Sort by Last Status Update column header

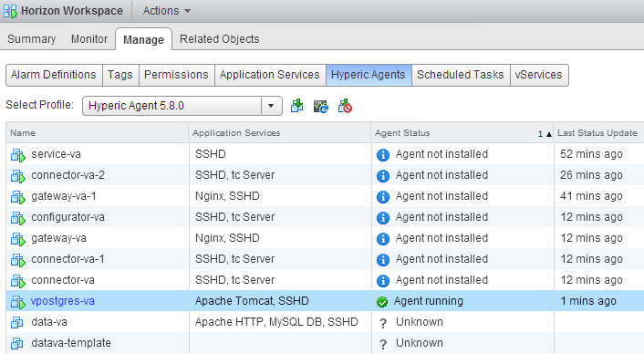pos(598,132)
